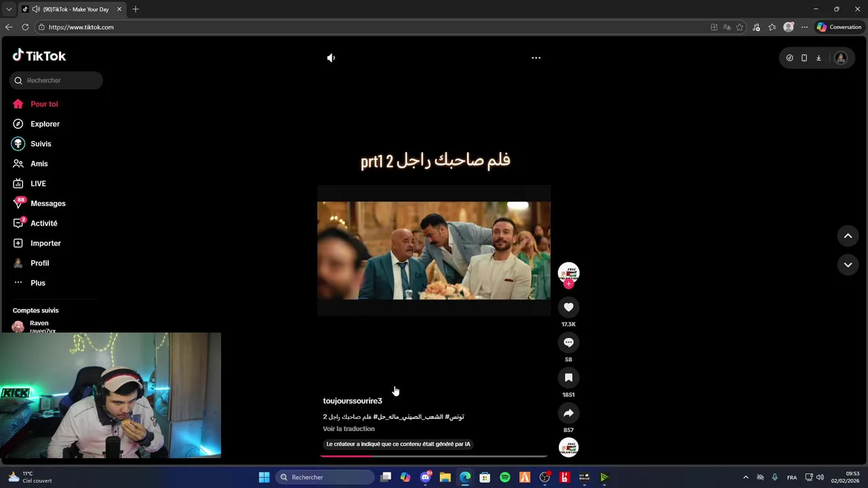Click Voir la traduction

[x=349, y=429]
